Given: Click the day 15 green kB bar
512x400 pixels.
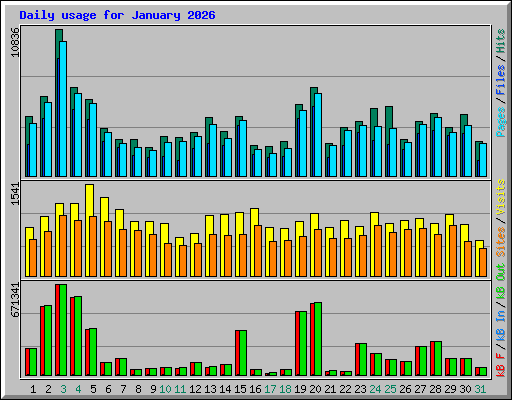Looking at the screenshot, I should point(243,353).
